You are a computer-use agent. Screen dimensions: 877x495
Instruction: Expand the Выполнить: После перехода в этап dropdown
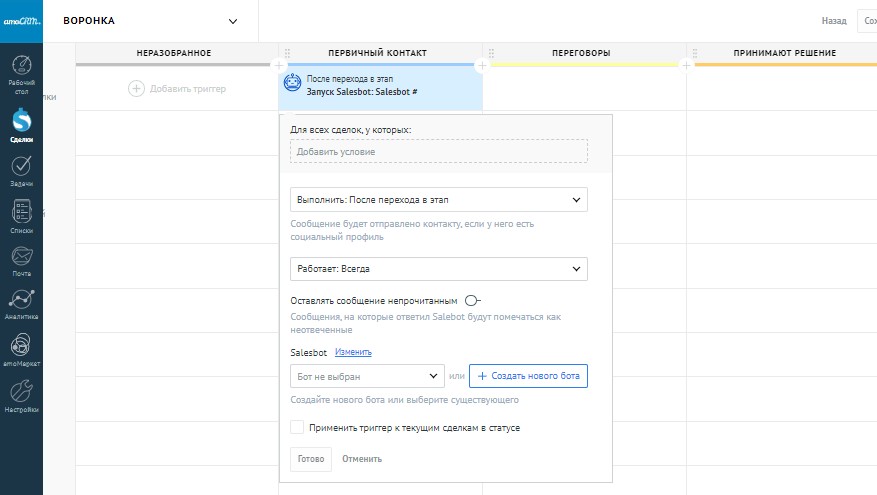[438, 200]
